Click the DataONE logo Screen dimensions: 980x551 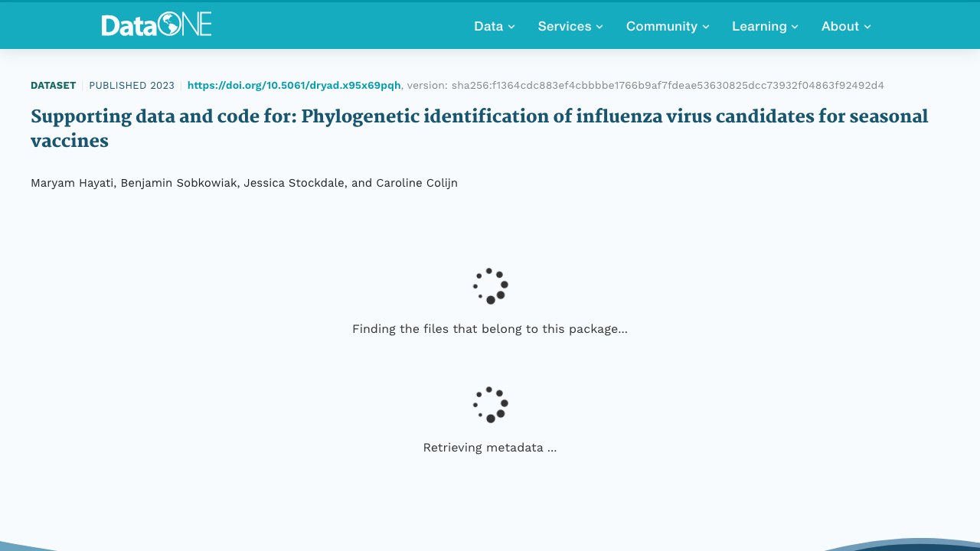click(x=156, y=24)
